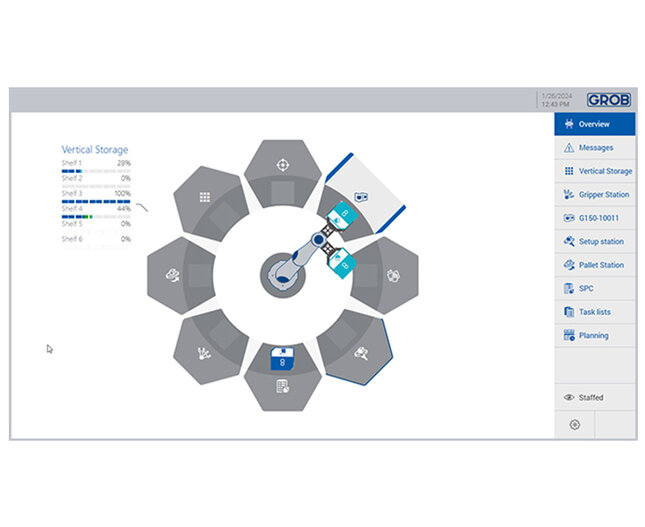The height and width of the screenshot is (527, 645).
Task: Go to Gripper Station page
Action: pos(594,195)
